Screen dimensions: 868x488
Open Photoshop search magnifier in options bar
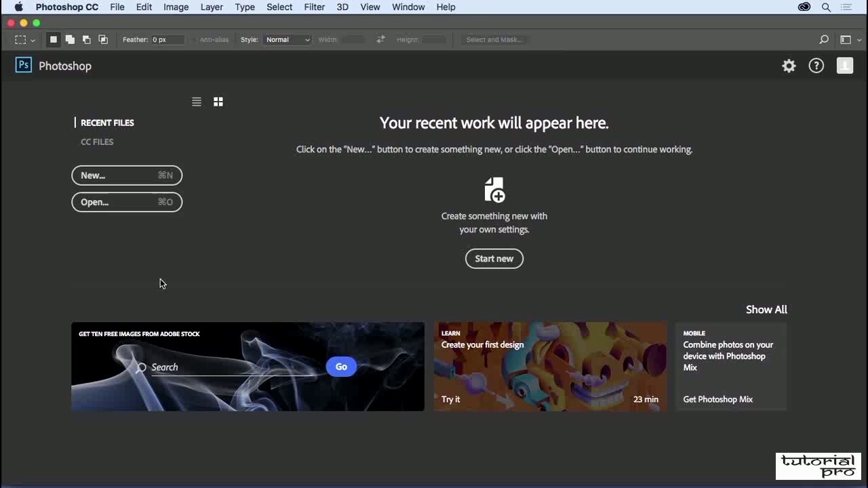tap(824, 40)
